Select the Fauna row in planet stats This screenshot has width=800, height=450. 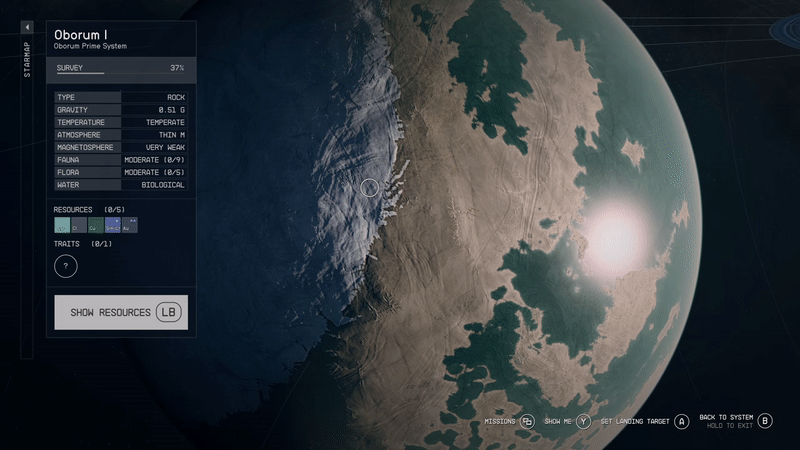click(x=121, y=159)
